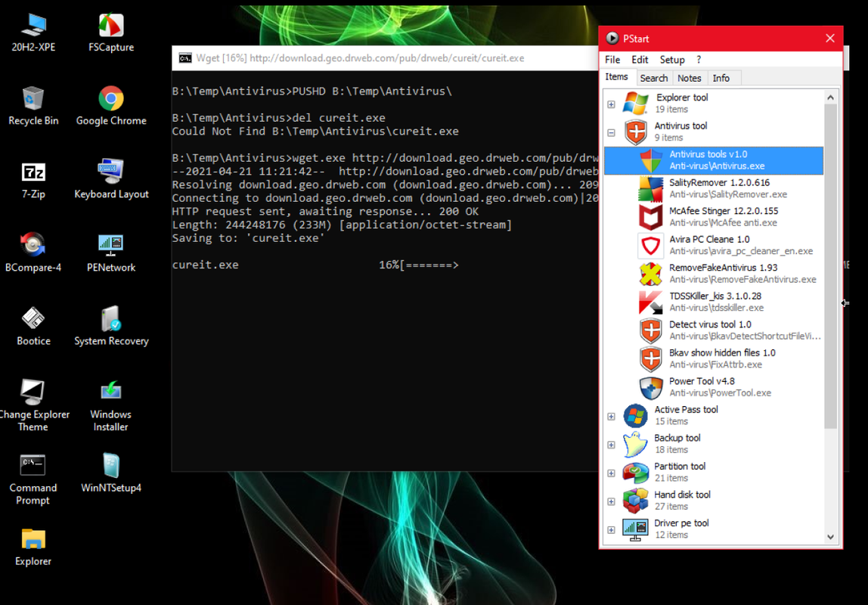Click the Wget console window title icon

185,58
